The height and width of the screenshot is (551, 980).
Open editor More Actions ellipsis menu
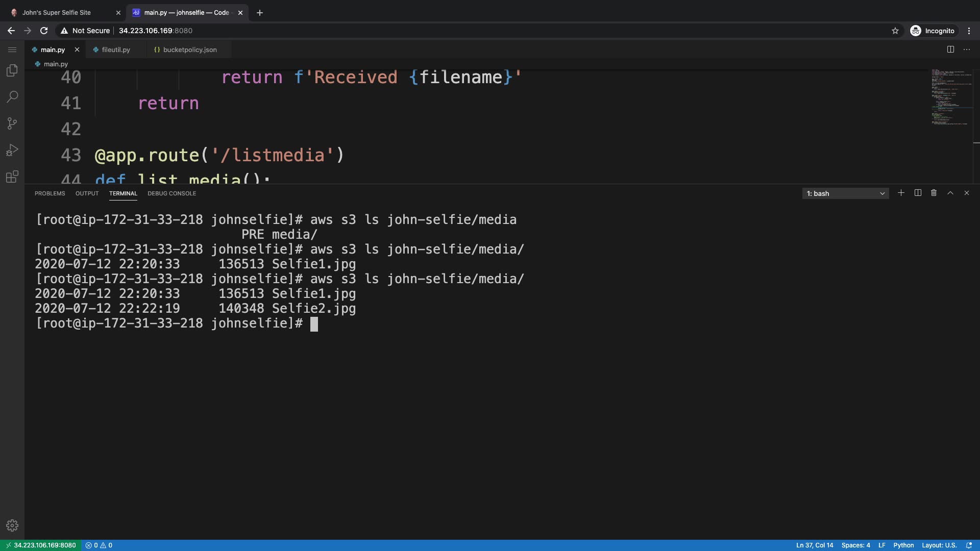pyautogui.click(x=967, y=49)
